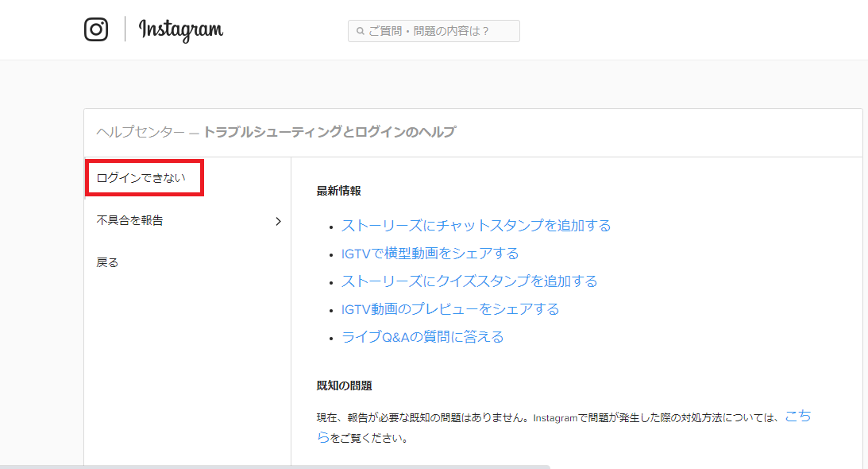Viewport: 868px width, 469px height.
Task: Click the 既知の問題 heading
Action: coord(345,386)
